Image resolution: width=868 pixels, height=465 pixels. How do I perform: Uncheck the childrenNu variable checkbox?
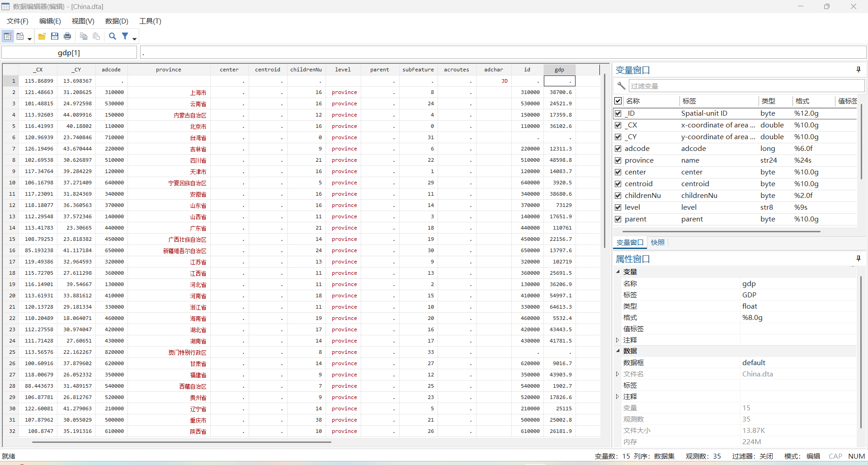click(618, 196)
